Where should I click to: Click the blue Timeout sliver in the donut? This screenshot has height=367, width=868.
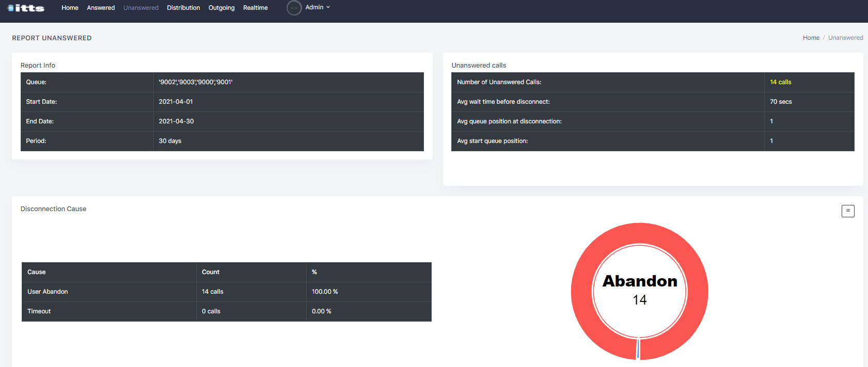[638, 348]
